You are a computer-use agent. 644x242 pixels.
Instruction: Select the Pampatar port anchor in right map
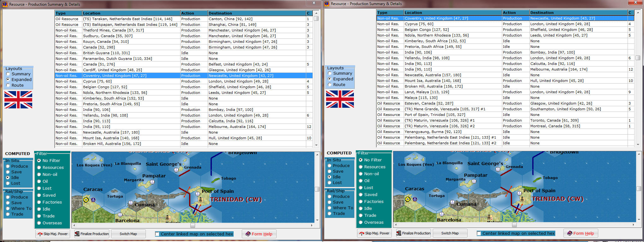point(474,181)
